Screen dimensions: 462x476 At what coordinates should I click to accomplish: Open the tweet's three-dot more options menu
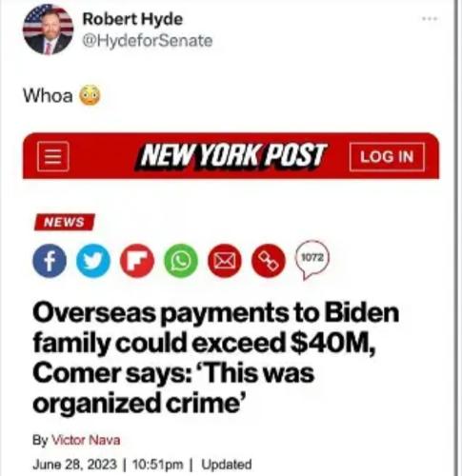point(430,19)
